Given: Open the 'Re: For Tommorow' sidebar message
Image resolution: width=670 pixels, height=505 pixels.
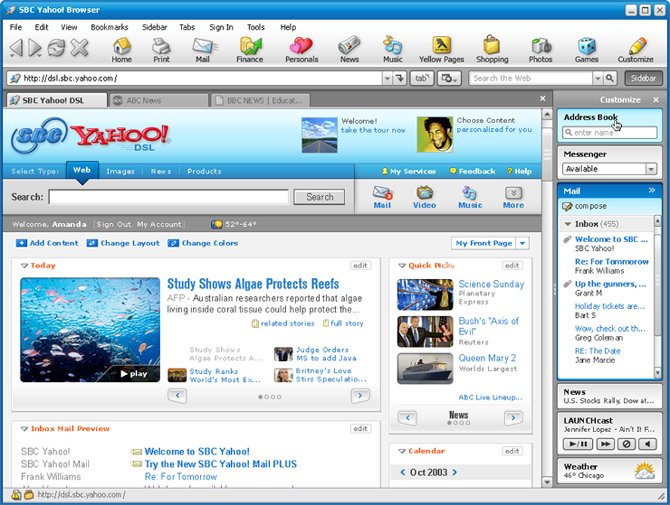Looking at the screenshot, I should tap(611, 261).
